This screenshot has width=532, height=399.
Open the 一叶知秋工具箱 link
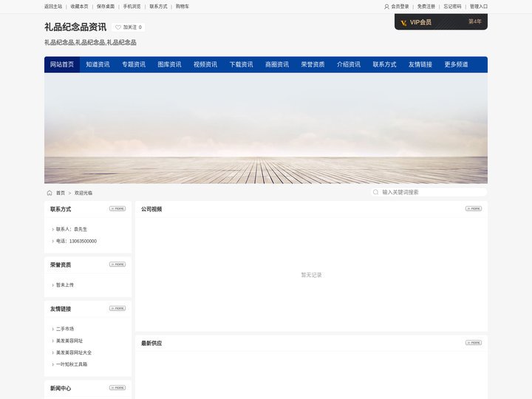pos(72,364)
